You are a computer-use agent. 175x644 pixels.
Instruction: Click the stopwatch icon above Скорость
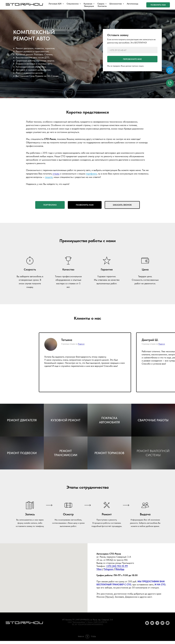point(30,261)
